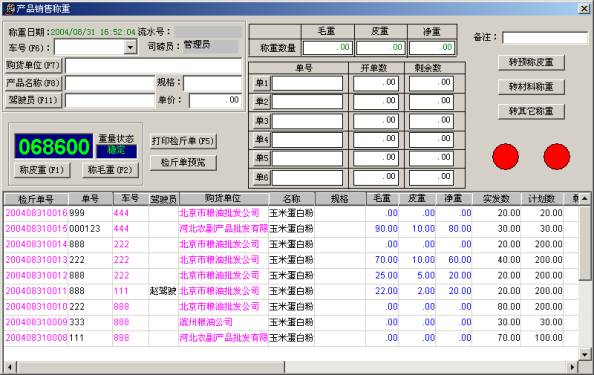Click 转材料称重 button
The height and width of the screenshot is (375, 594).
tap(531, 87)
